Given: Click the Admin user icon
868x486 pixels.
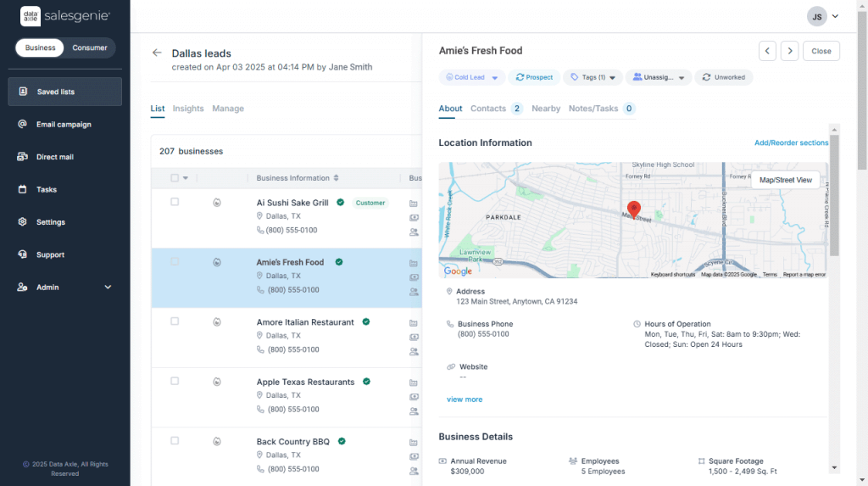Looking at the screenshot, I should 22,287.
